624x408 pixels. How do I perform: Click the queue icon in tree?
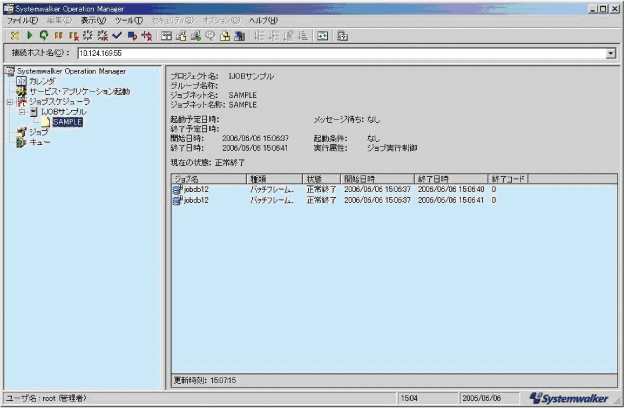(21, 142)
